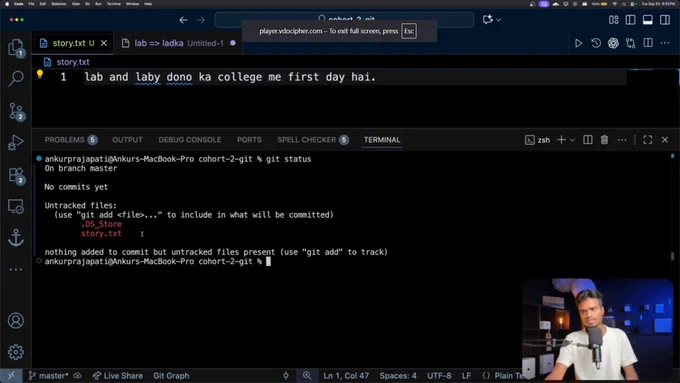
Task: Open the Manage gear icon
Action: 16,352
